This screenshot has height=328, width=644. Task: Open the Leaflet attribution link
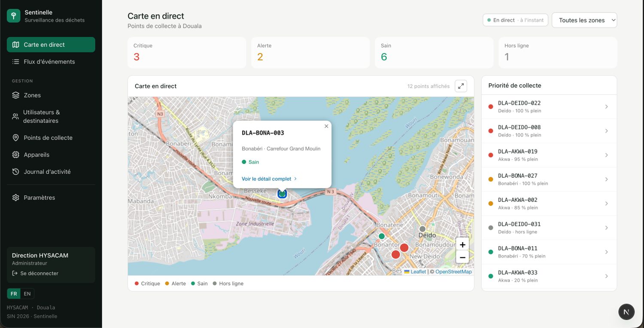(415, 272)
